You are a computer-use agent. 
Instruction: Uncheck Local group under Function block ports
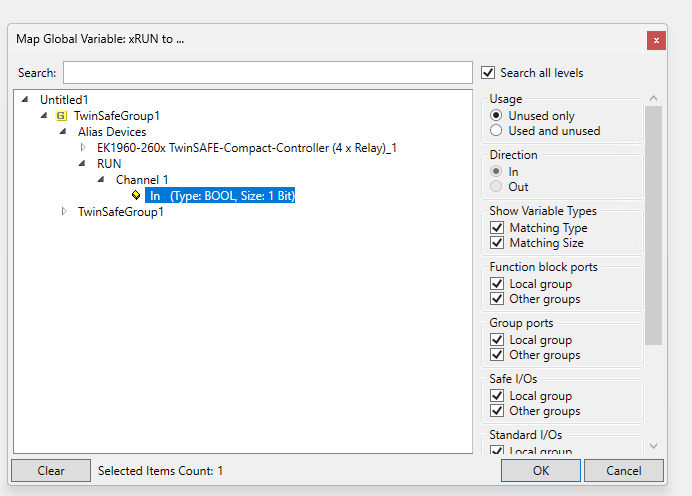(x=497, y=284)
